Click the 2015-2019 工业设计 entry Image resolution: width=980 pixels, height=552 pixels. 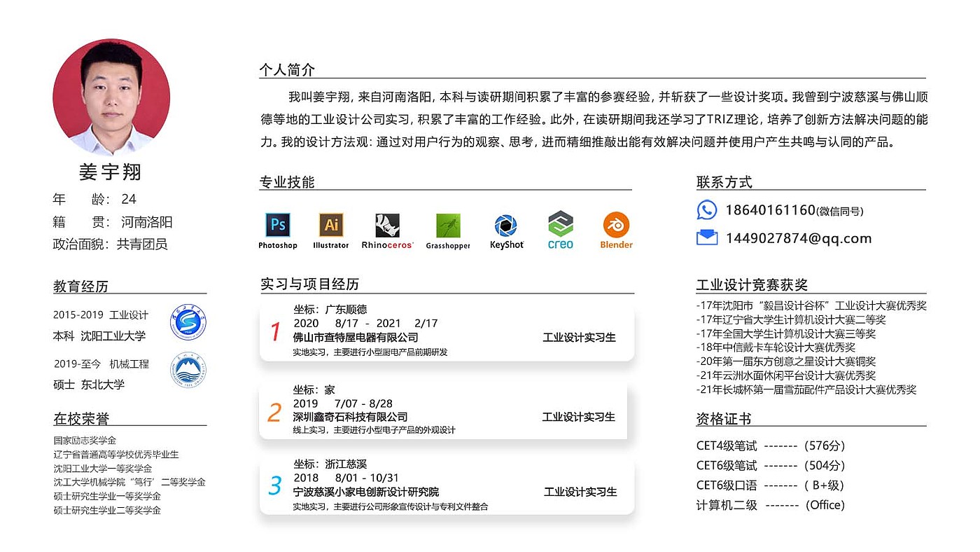(x=101, y=315)
